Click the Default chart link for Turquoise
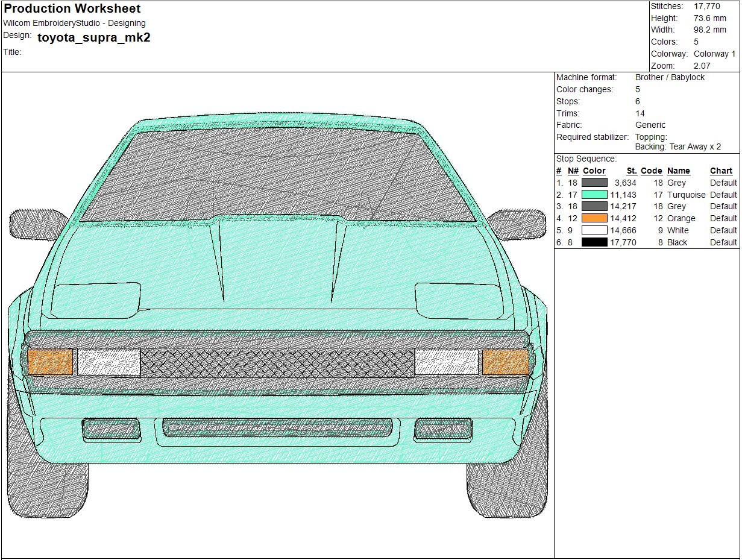 coord(723,195)
